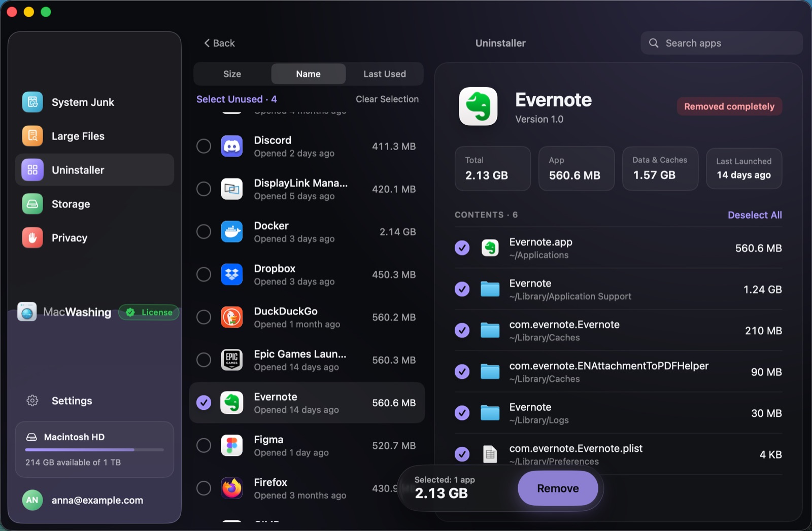Screen dimensions: 812x531
Task: Click the Settings gear icon
Action: (32, 401)
